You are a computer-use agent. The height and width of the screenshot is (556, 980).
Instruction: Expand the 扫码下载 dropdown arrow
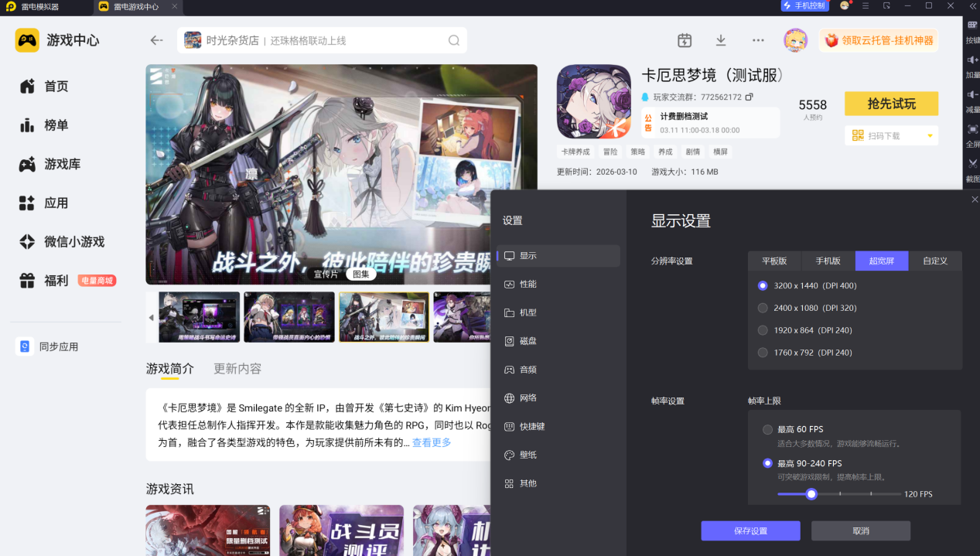click(930, 136)
